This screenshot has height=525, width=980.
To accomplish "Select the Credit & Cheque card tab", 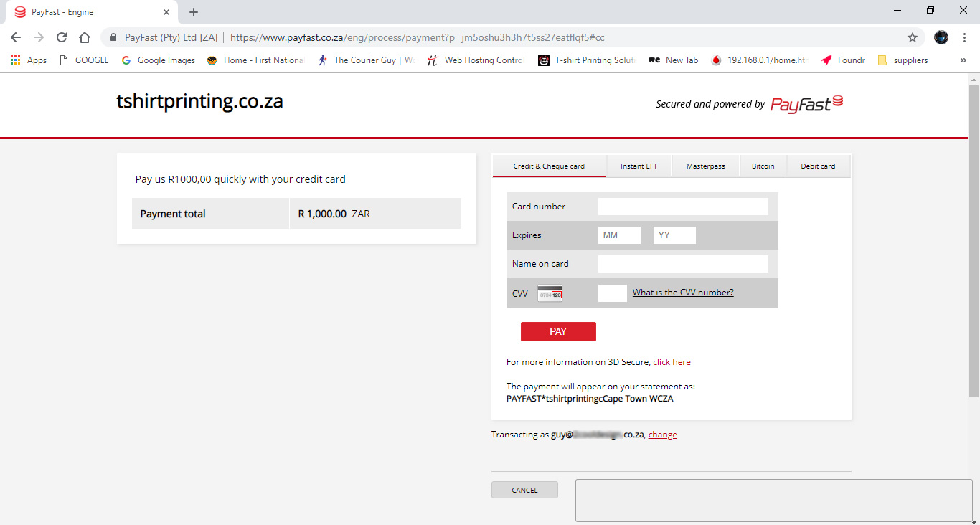I will 549,166.
